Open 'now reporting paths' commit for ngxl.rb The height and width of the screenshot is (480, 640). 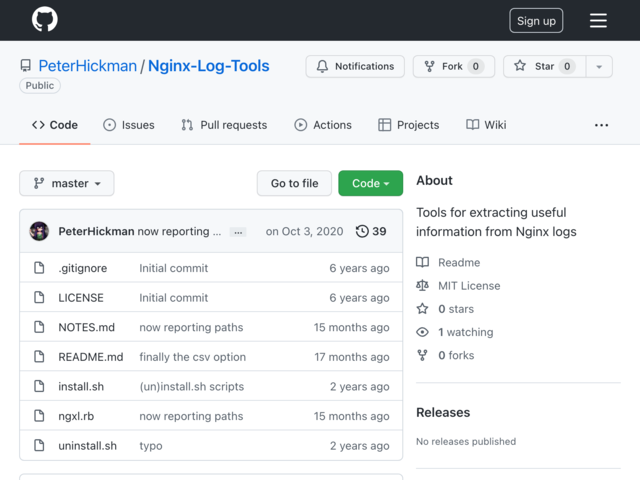tap(191, 416)
